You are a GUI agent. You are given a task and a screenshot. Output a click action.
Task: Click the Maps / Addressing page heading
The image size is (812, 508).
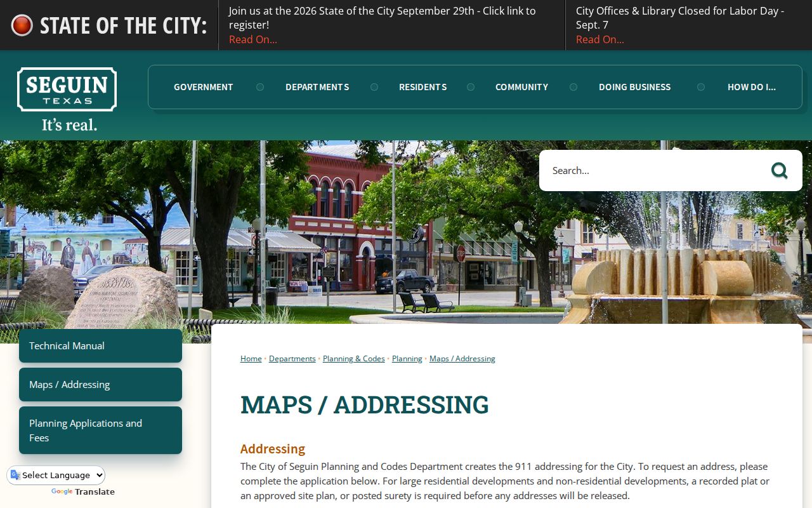click(x=365, y=404)
